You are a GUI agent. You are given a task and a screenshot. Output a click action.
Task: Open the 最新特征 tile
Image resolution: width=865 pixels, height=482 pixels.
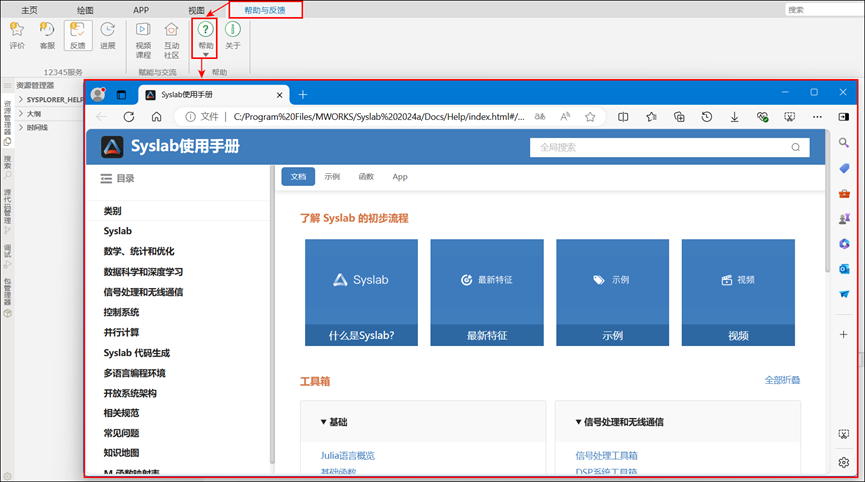tap(487, 292)
